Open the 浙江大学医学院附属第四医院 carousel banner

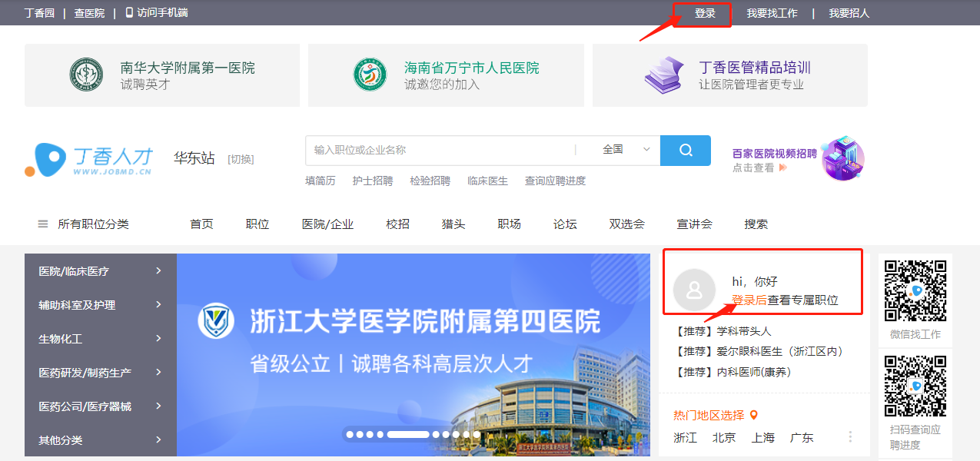[414, 355]
